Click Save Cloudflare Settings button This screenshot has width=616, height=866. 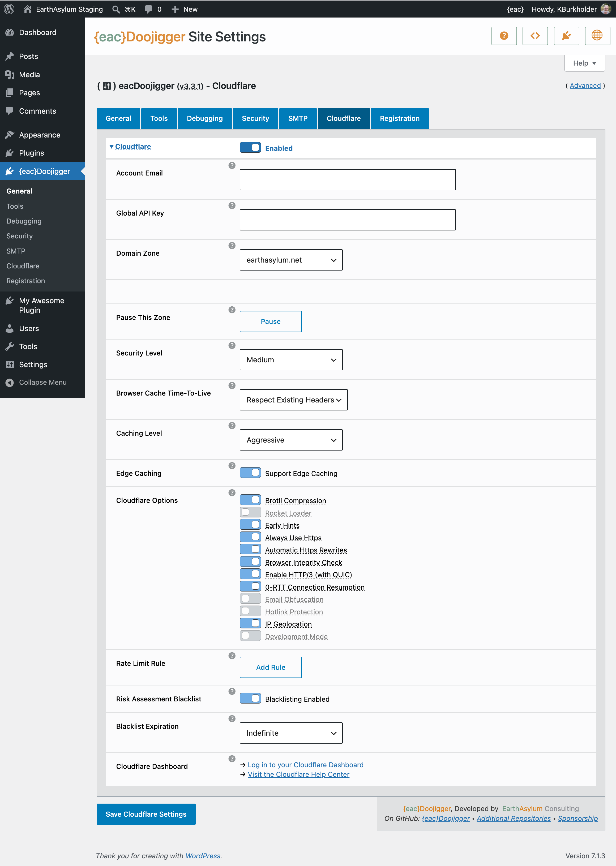tap(146, 814)
